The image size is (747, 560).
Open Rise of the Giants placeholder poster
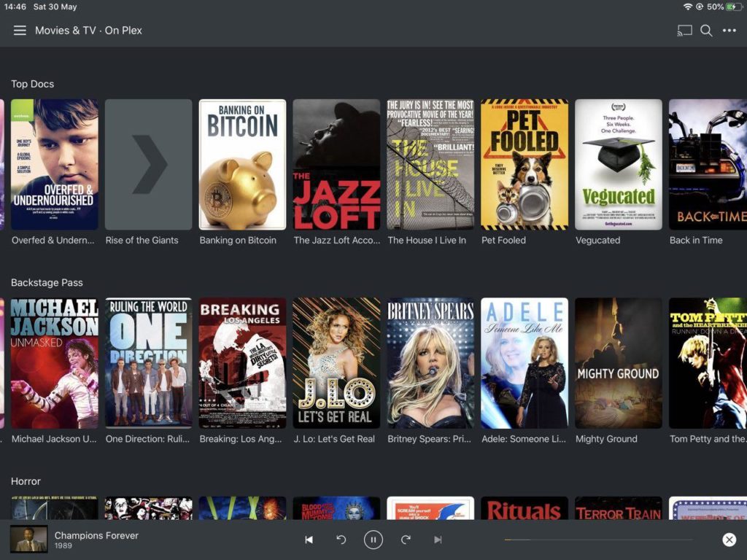[x=149, y=164]
